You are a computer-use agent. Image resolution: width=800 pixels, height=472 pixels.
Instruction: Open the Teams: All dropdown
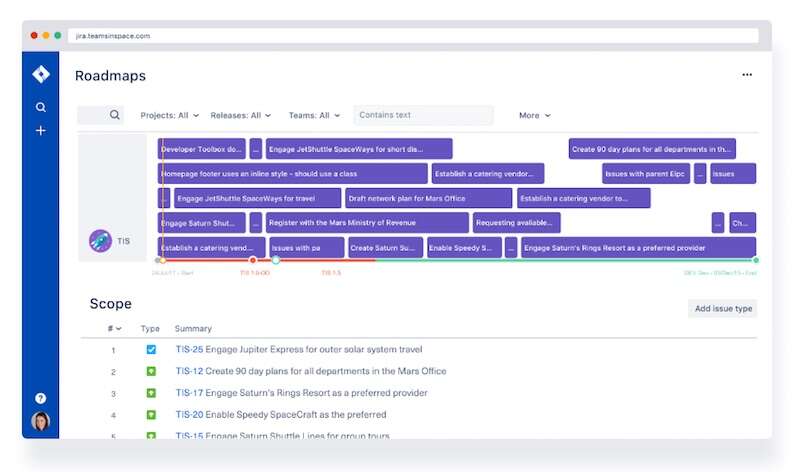[x=314, y=115]
